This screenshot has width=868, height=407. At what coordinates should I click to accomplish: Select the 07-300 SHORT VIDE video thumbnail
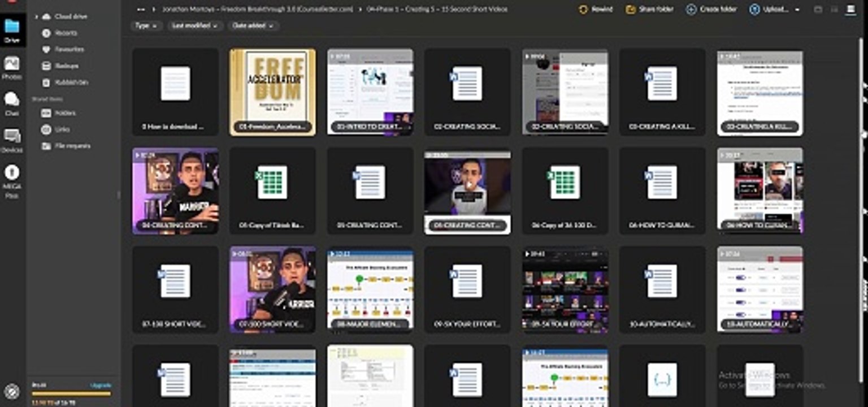pos(272,289)
